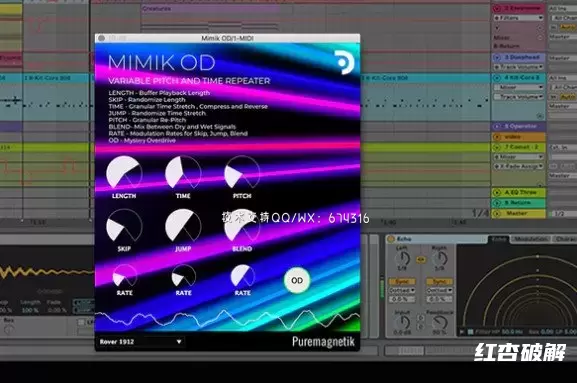Click the RATE knob under BLEND

[243, 276]
